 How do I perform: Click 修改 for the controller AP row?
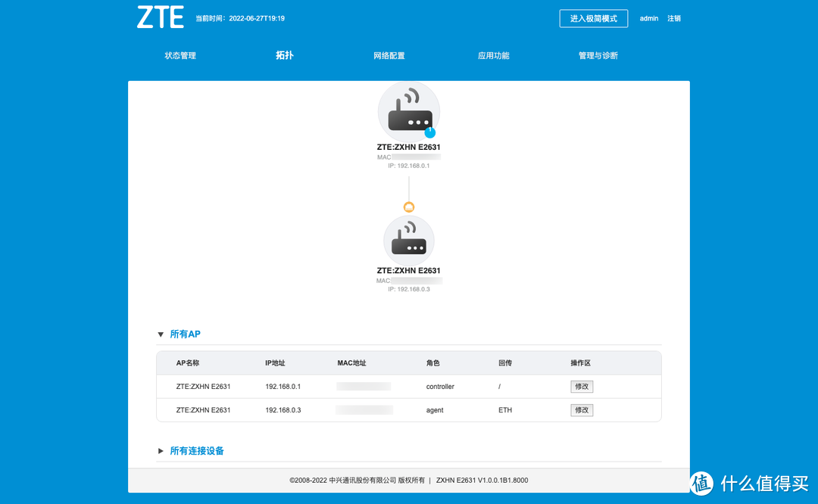coord(582,386)
